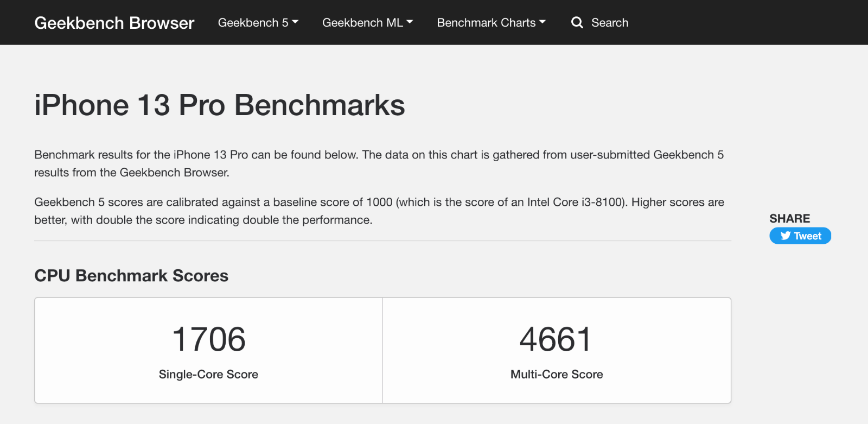Click the CPU Benchmark Scores heading
868x424 pixels.
coord(131,275)
